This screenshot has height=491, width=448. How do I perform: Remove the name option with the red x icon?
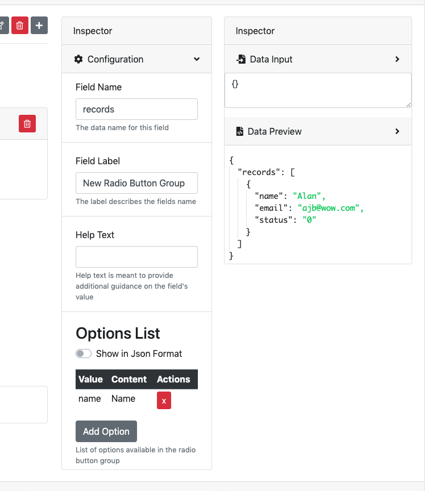(164, 401)
